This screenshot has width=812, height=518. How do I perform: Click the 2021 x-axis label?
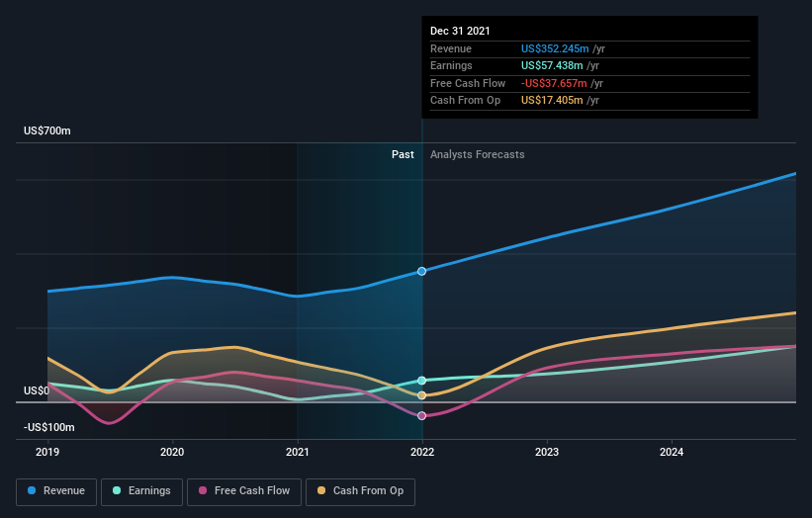pyautogui.click(x=298, y=452)
